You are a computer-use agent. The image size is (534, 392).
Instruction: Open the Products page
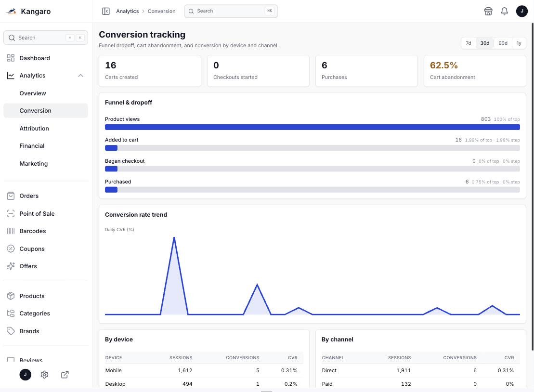pos(46,296)
